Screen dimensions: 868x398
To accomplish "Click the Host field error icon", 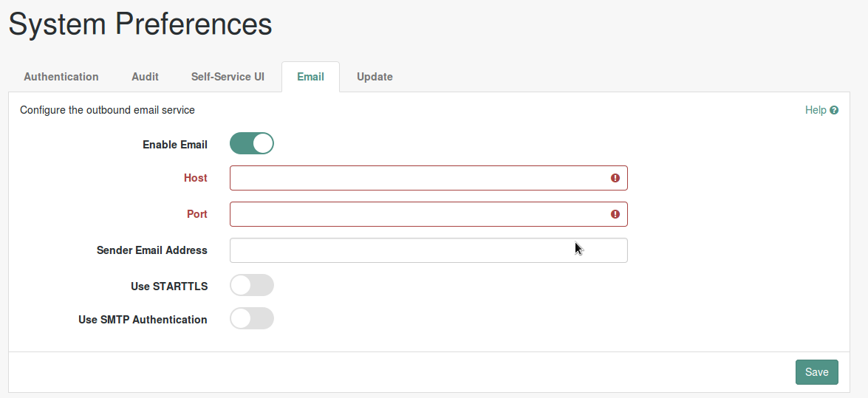I will pyautogui.click(x=615, y=178).
